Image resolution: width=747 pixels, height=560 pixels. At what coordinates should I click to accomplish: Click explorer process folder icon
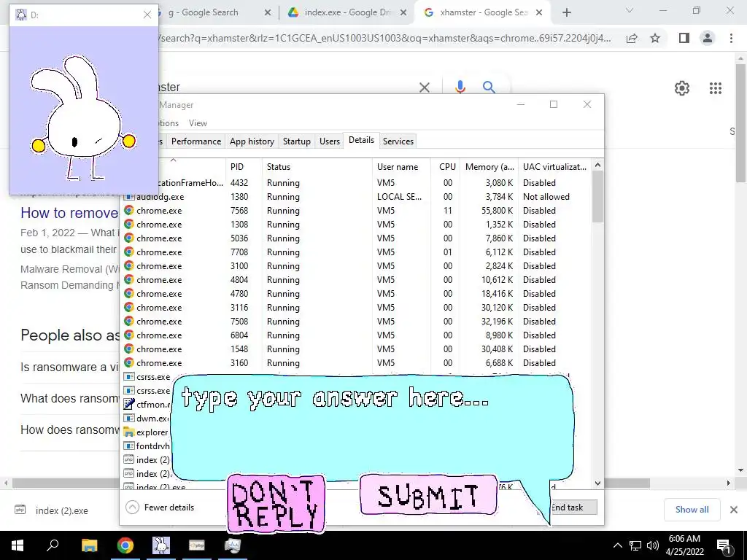(128, 432)
